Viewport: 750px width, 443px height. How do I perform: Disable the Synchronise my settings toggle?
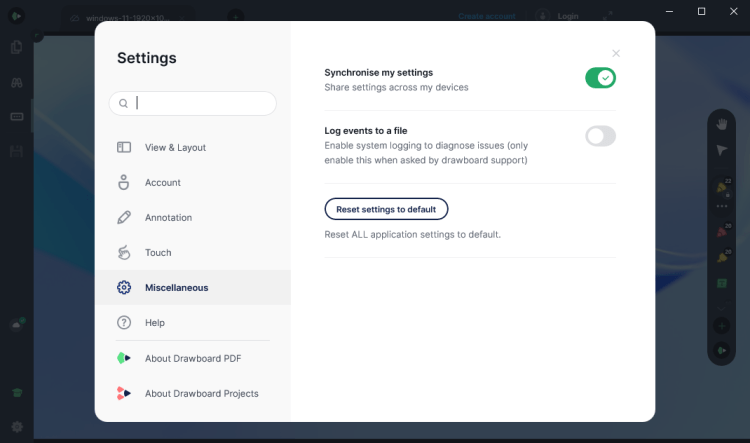(x=600, y=78)
